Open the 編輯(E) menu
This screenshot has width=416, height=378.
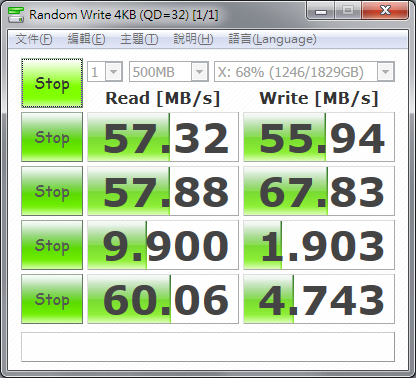(87, 39)
